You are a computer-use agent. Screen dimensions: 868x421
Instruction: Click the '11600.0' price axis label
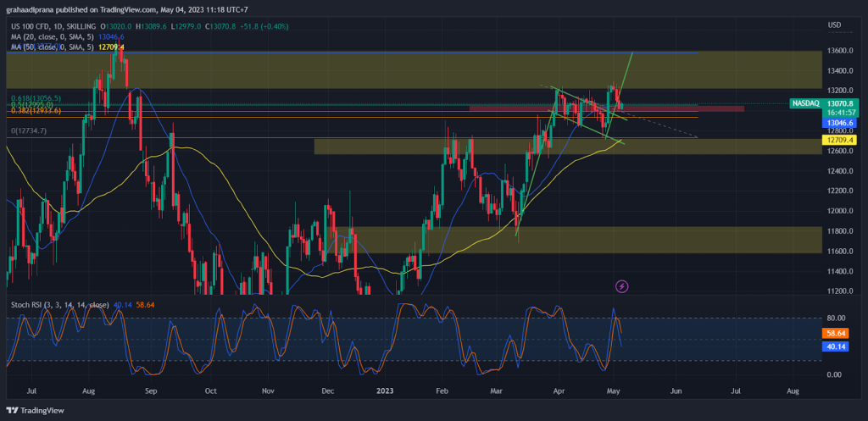[840, 252]
